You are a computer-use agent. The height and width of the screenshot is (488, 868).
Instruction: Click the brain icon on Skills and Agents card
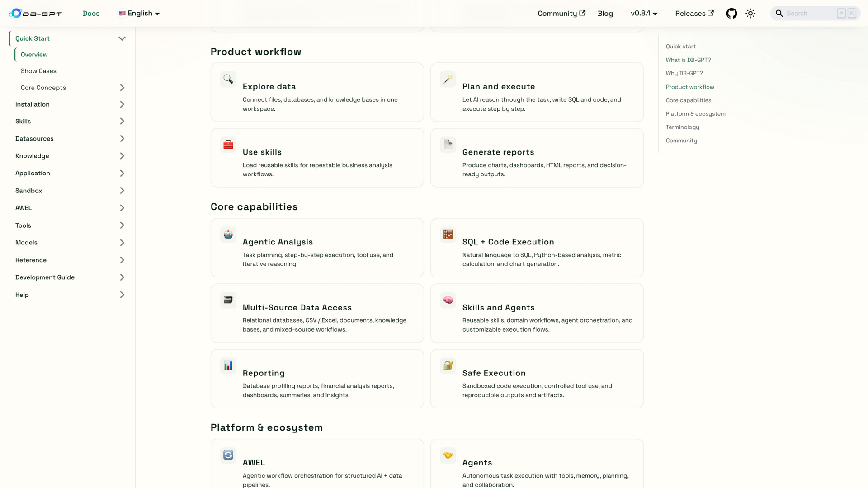pyautogui.click(x=448, y=300)
